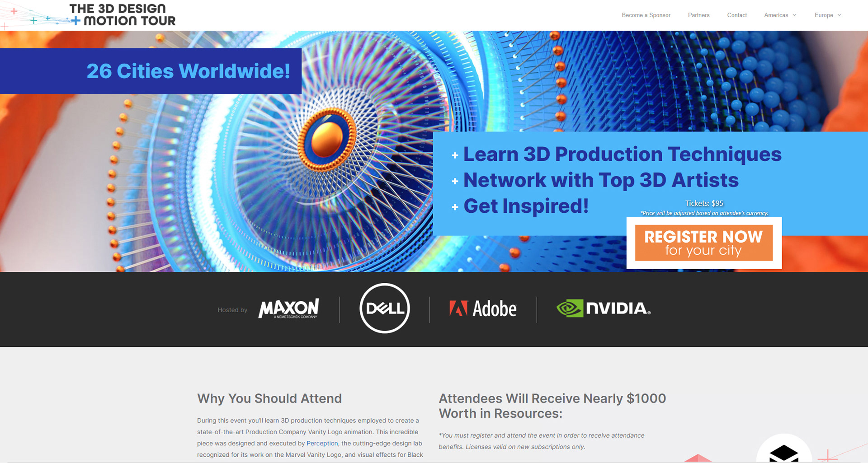Click the Get Inspired! text
Viewport: 868px width, 463px height.
point(526,206)
